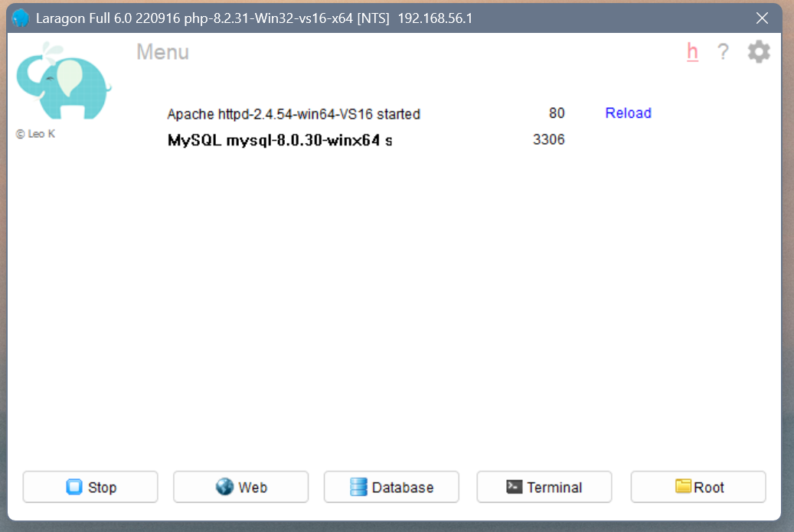Open preferences with the gear icon
794x532 pixels.
(x=759, y=51)
